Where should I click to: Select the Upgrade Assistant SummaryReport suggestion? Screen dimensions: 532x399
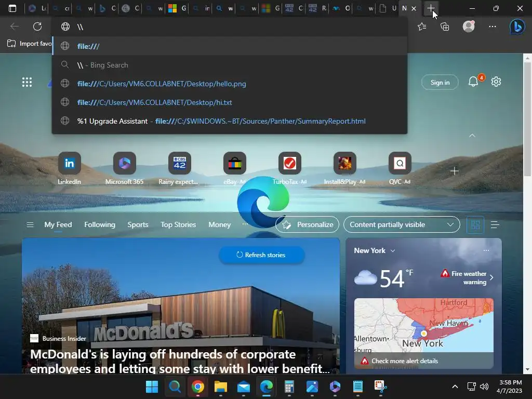click(230, 121)
